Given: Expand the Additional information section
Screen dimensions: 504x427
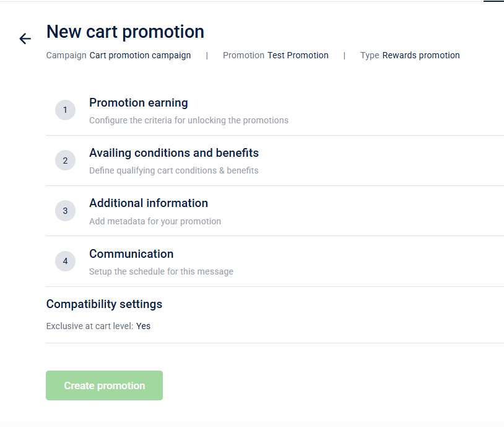Looking at the screenshot, I should pos(149,203).
